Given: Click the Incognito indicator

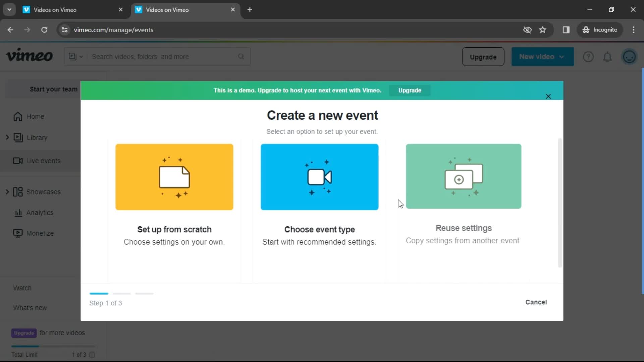Looking at the screenshot, I should (600, 30).
